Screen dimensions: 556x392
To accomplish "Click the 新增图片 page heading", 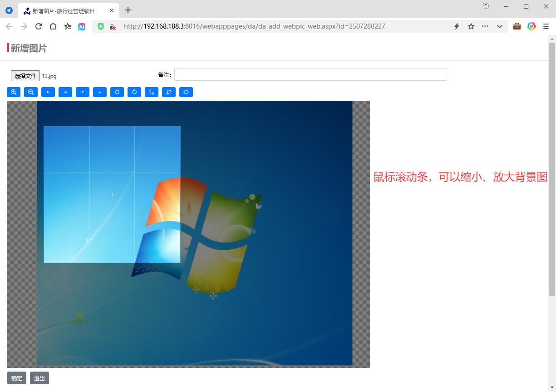I will 29,48.
